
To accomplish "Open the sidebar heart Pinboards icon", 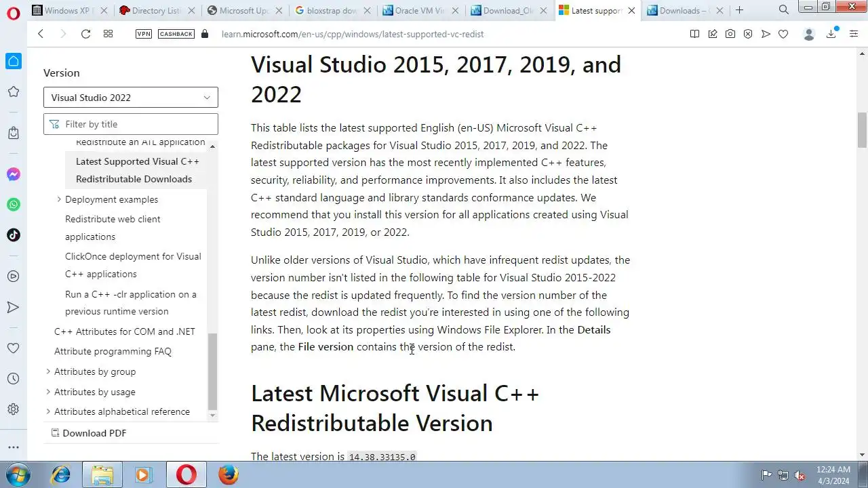I will (13, 348).
